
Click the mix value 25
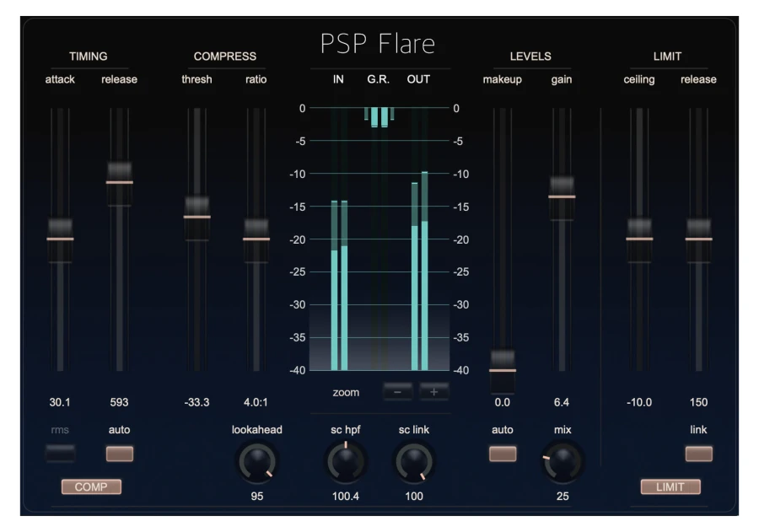pos(563,497)
